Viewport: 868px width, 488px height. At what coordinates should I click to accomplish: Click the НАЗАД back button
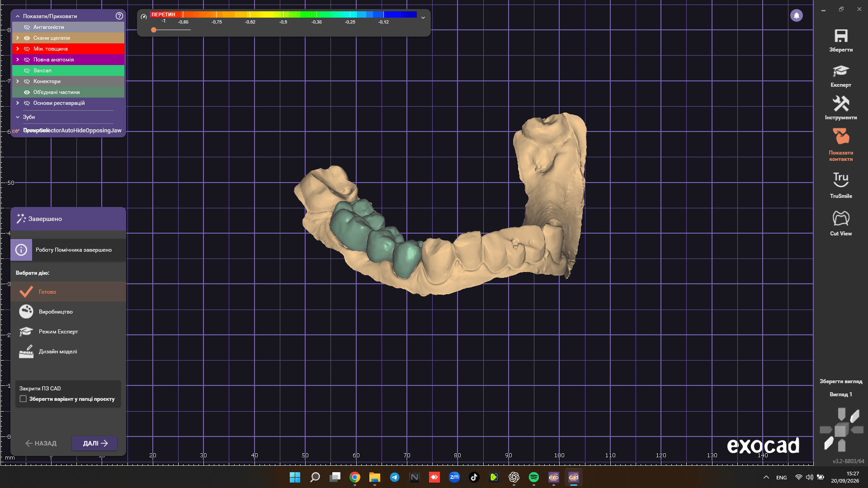click(x=41, y=443)
